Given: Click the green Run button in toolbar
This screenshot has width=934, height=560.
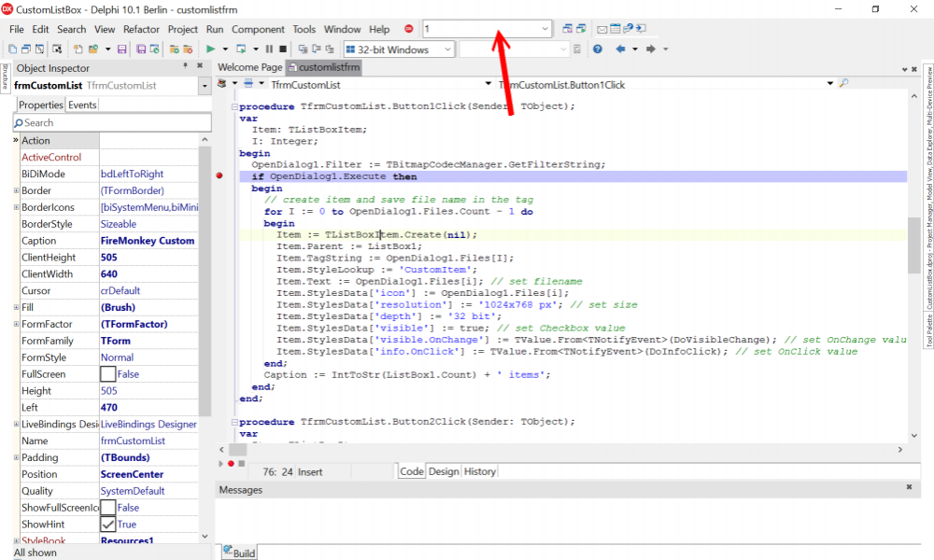Looking at the screenshot, I should point(210,49).
